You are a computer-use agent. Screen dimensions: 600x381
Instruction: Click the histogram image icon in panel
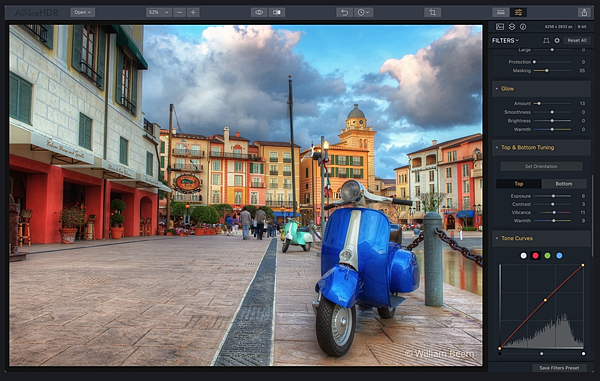[x=500, y=27]
